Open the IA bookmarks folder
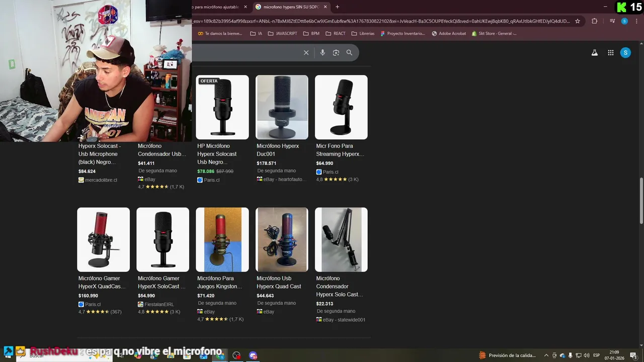 256,34
